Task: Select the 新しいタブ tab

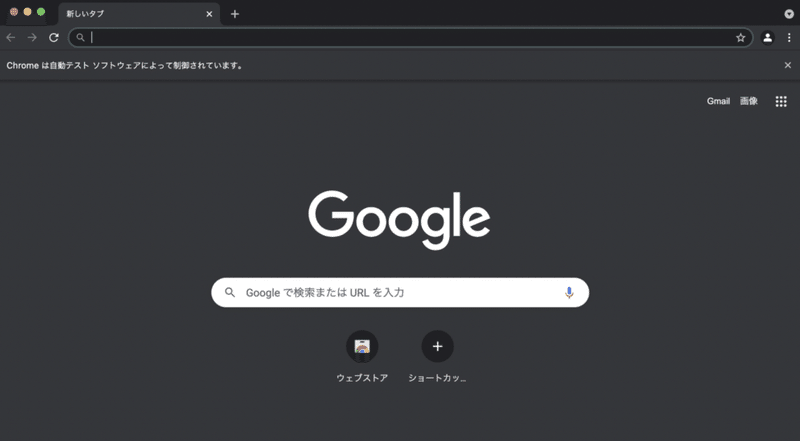Action: point(139,14)
